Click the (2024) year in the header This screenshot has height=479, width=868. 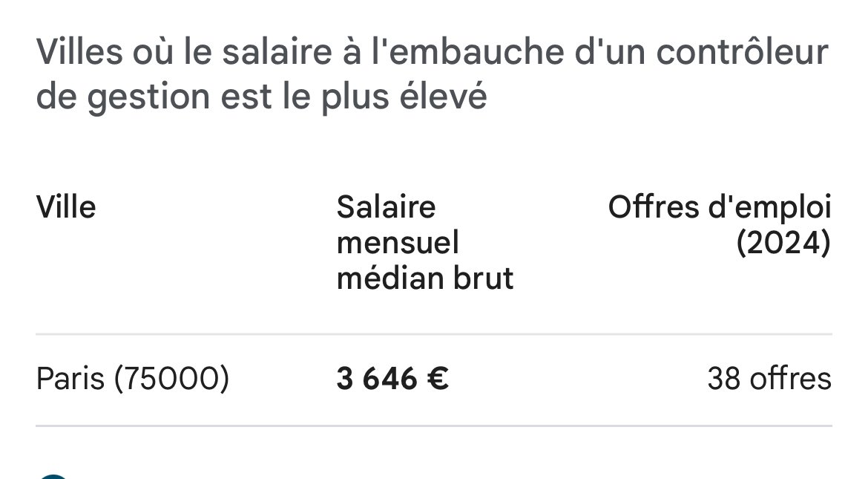point(783,243)
